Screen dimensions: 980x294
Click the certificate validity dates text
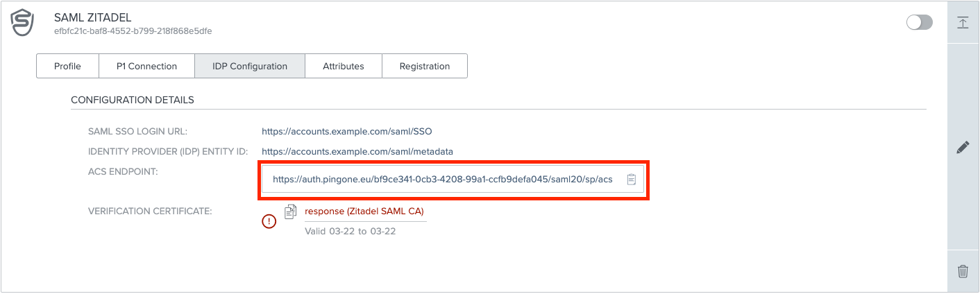point(350,231)
